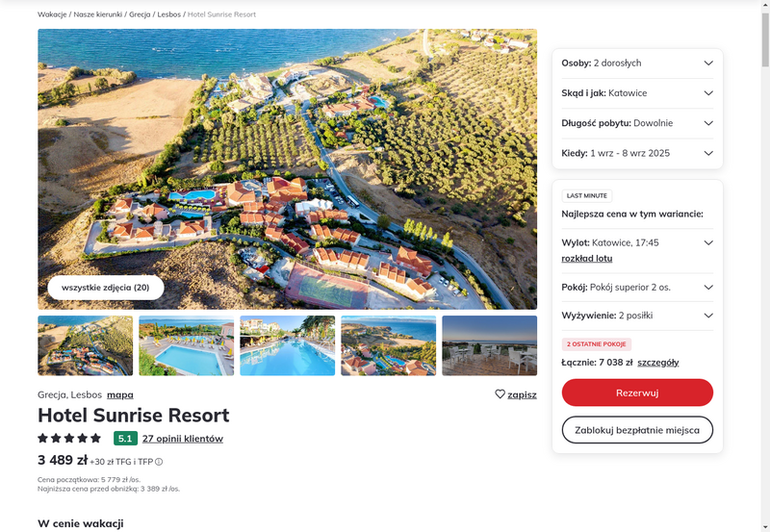
Task: Expand the Wyżywienie meal options
Action: pos(637,316)
